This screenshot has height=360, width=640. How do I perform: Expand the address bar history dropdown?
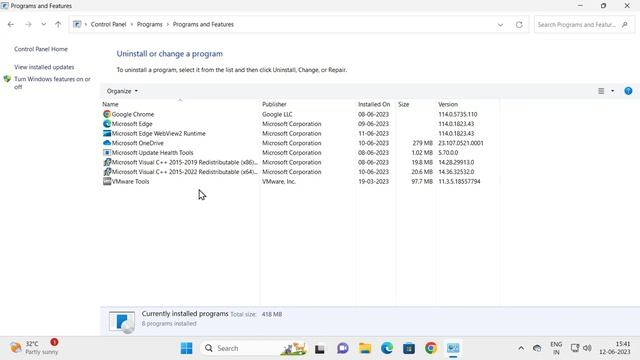click(x=500, y=24)
